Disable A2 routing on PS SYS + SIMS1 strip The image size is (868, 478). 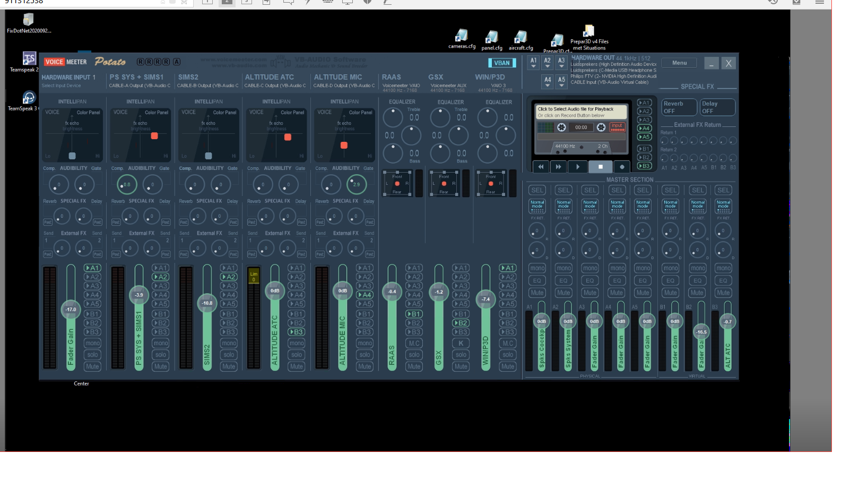160,277
